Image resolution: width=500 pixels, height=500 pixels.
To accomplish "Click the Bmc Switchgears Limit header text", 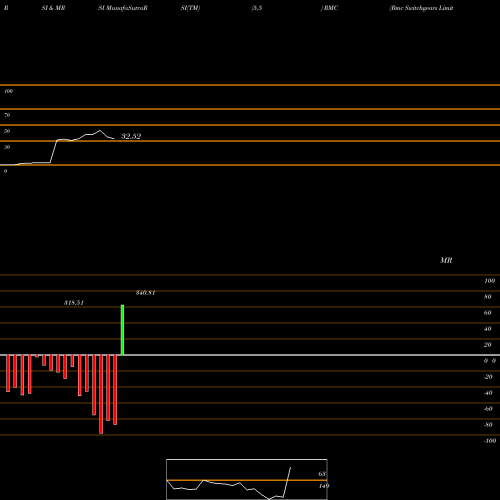I will [x=421, y=8].
